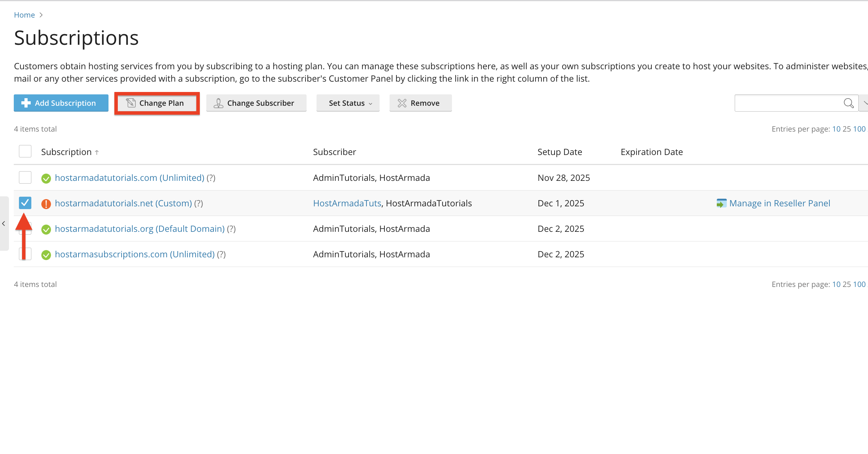
Task: Click orange warning icon for hostarmadatutorials.net
Action: (46, 204)
